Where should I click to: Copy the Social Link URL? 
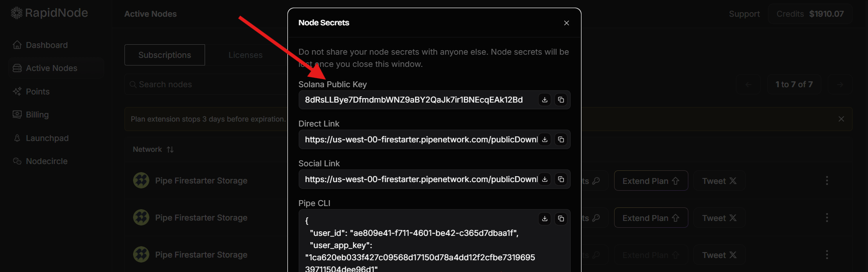561,179
